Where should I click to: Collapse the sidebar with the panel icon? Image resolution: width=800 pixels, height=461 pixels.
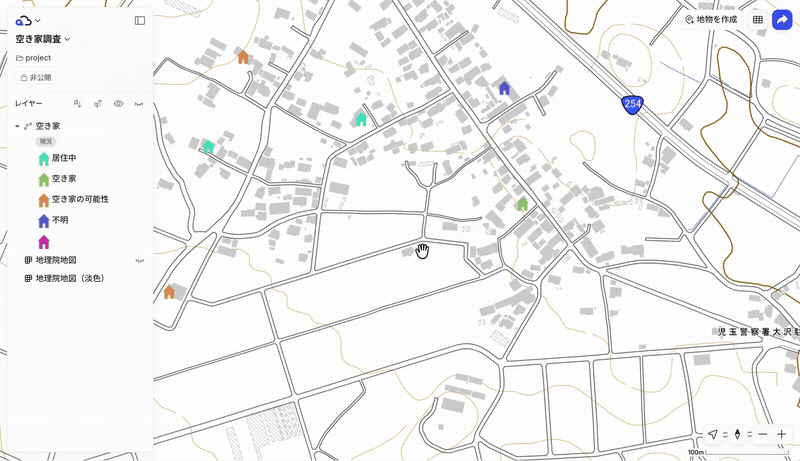140,20
